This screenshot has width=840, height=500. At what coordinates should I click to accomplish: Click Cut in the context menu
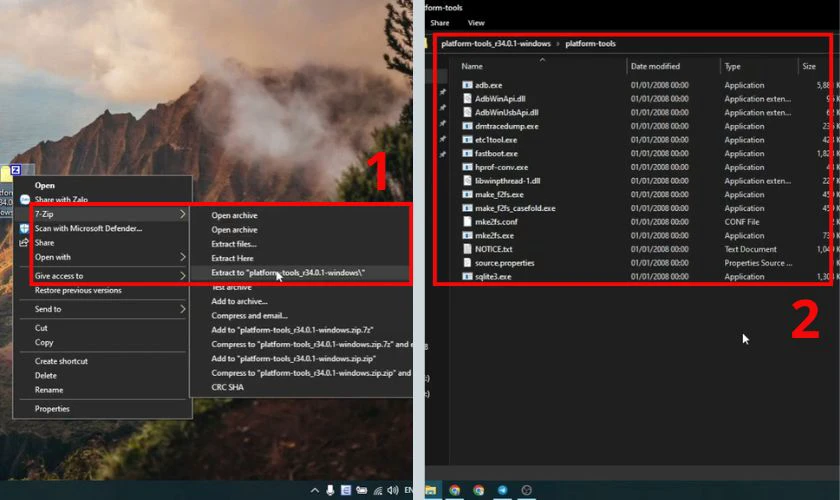click(41, 328)
